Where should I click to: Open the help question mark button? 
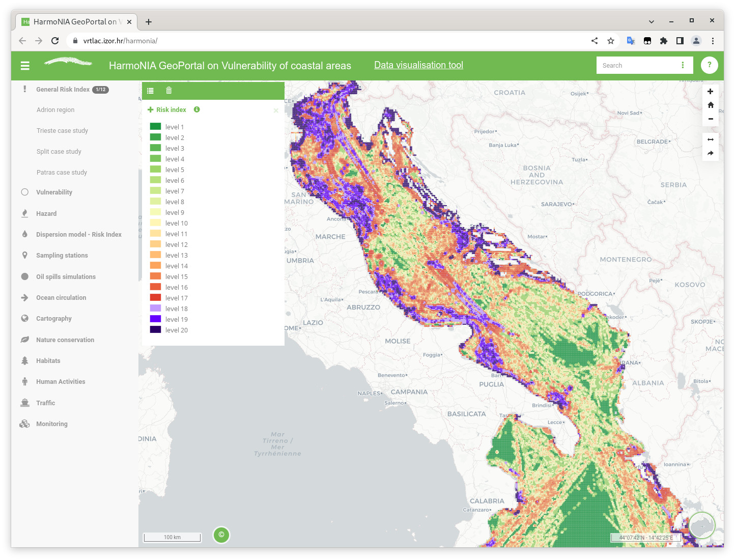click(x=709, y=65)
